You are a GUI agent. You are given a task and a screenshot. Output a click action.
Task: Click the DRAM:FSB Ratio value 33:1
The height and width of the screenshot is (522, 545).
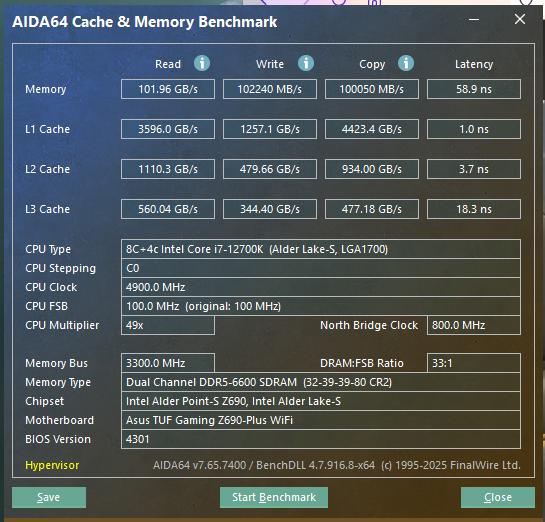click(x=474, y=363)
